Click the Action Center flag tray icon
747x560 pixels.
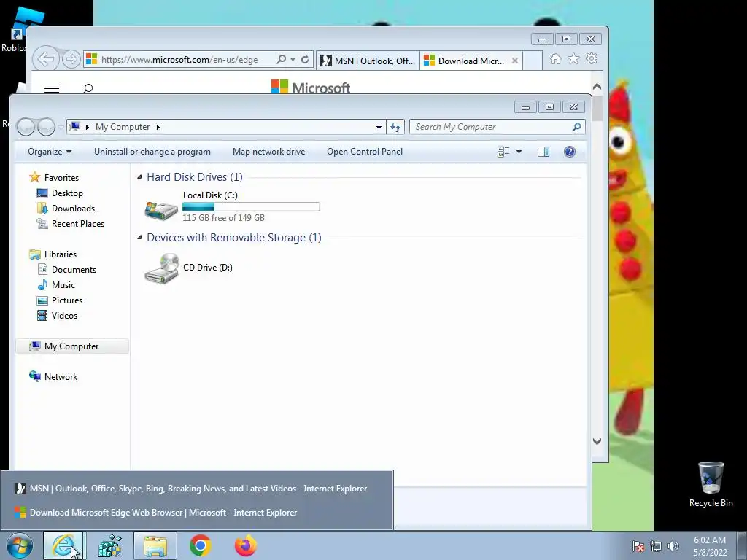(x=638, y=546)
